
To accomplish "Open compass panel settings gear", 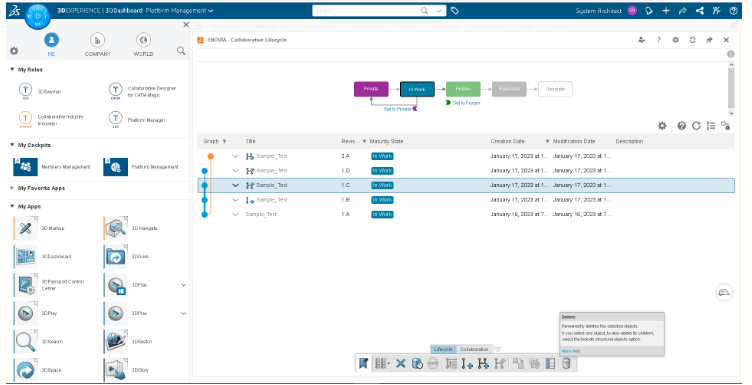I will pyautogui.click(x=14, y=51).
